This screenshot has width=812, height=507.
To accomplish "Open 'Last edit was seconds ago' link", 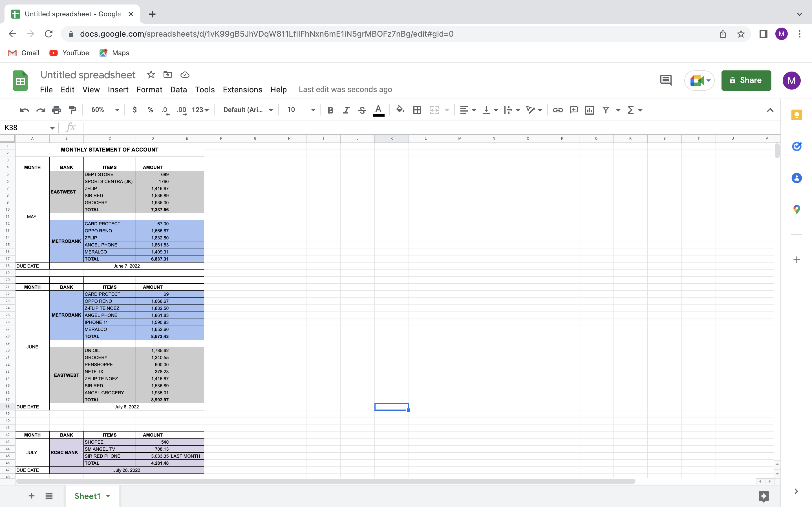I will [x=345, y=90].
